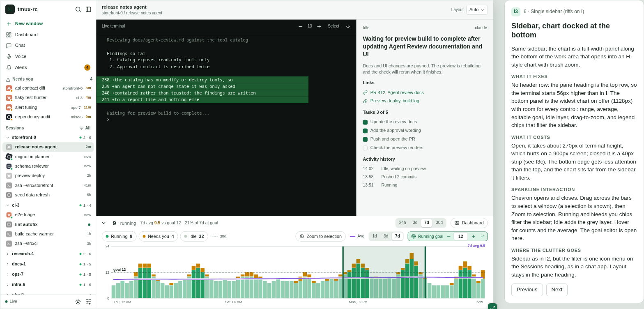Open the Chat item in sidebar

[x=48, y=45]
